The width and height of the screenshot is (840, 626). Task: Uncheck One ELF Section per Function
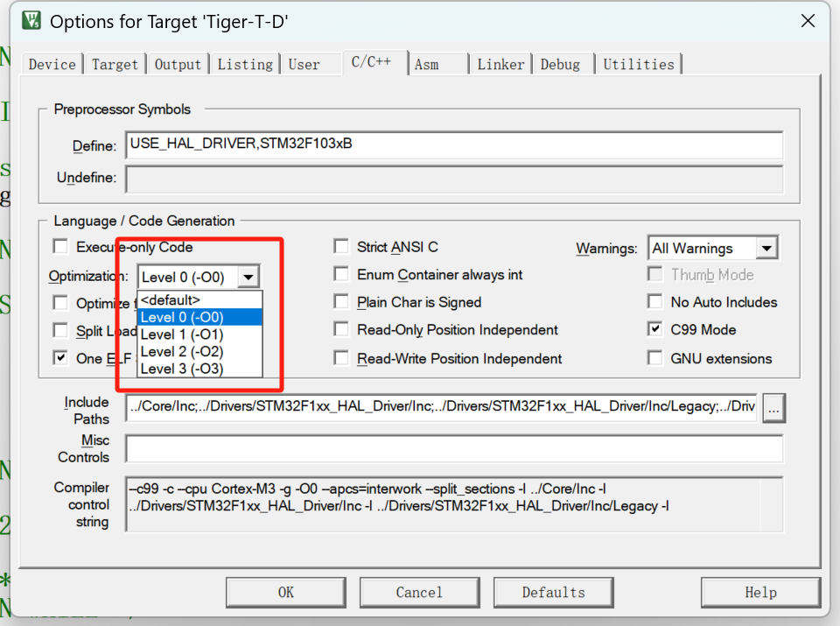(60, 358)
